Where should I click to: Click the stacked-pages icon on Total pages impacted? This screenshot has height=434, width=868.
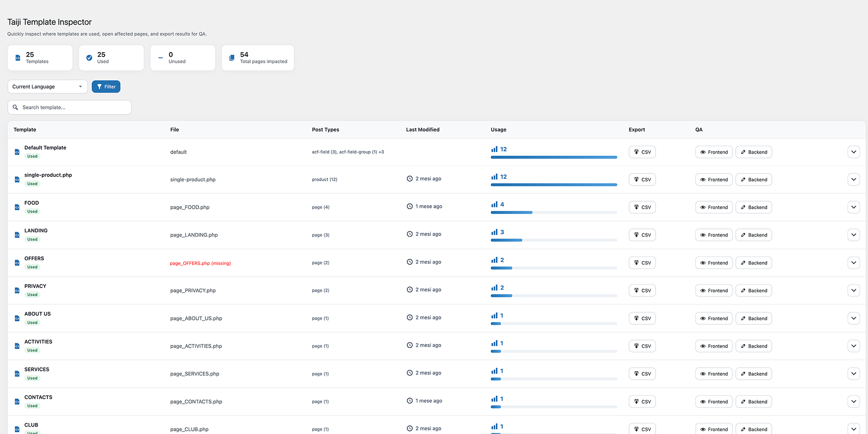pos(231,58)
